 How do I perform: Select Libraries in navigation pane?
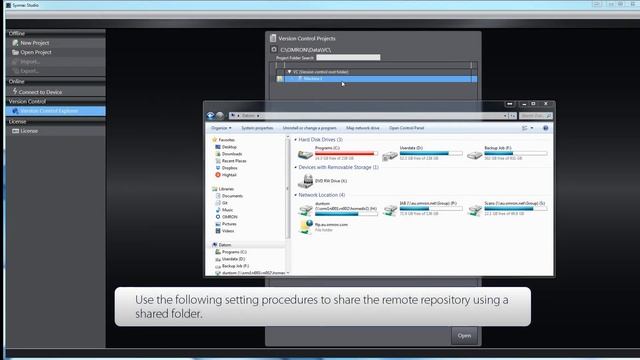click(x=226, y=189)
